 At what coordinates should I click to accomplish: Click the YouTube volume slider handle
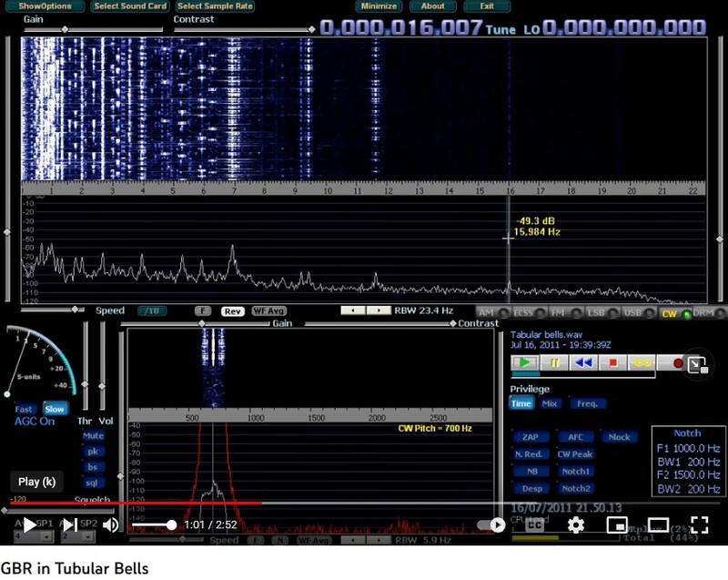coord(171,524)
